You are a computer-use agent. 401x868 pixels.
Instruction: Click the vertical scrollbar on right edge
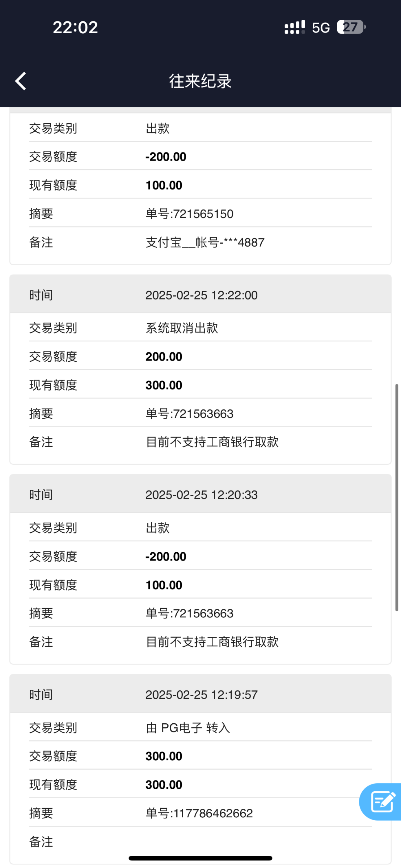[x=397, y=497]
